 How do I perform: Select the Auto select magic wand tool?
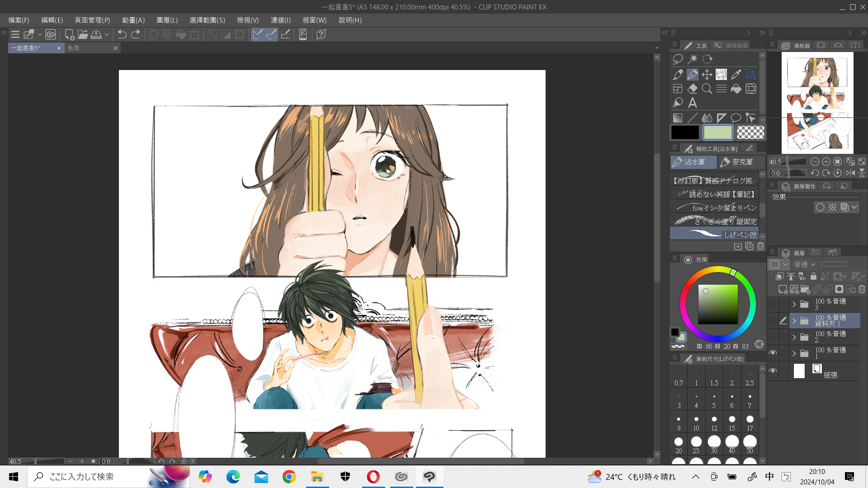693,59
